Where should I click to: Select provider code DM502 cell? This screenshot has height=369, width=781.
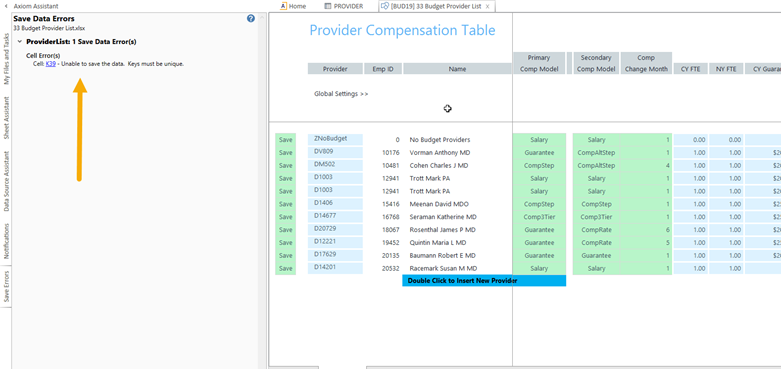click(x=335, y=165)
